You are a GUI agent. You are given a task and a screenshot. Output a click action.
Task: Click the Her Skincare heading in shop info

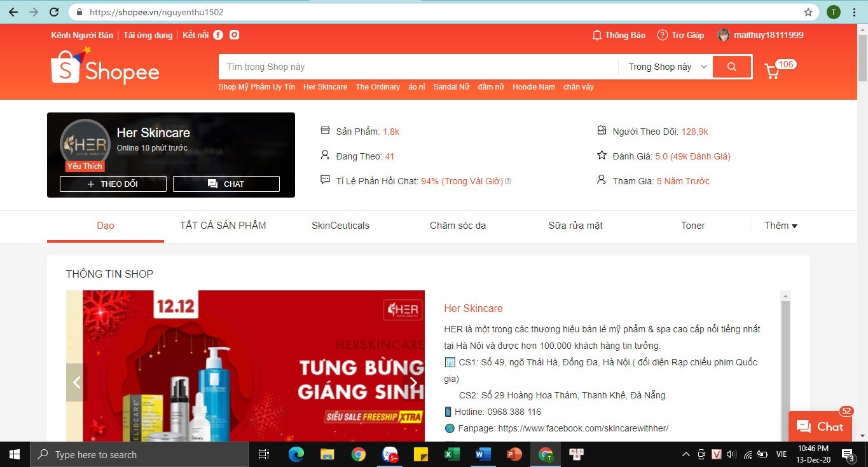click(x=473, y=308)
